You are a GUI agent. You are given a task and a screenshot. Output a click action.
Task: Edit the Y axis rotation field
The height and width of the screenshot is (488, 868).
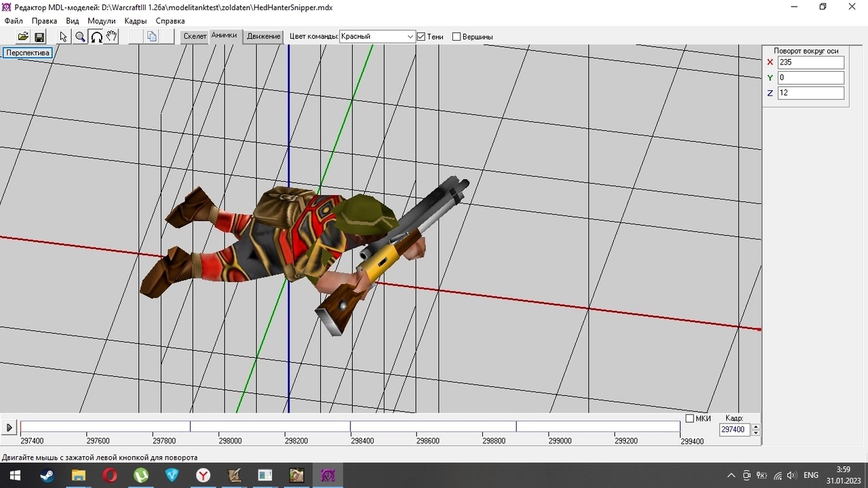[x=811, y=78]
